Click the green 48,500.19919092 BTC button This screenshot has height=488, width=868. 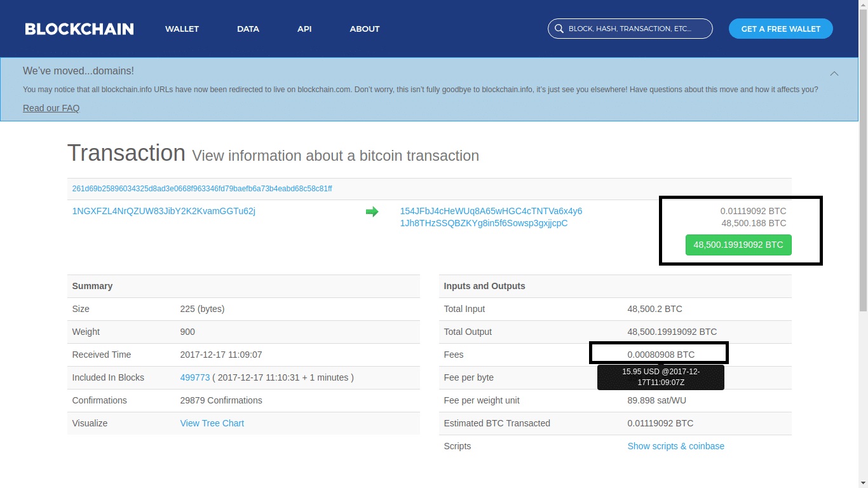point(738,245)
